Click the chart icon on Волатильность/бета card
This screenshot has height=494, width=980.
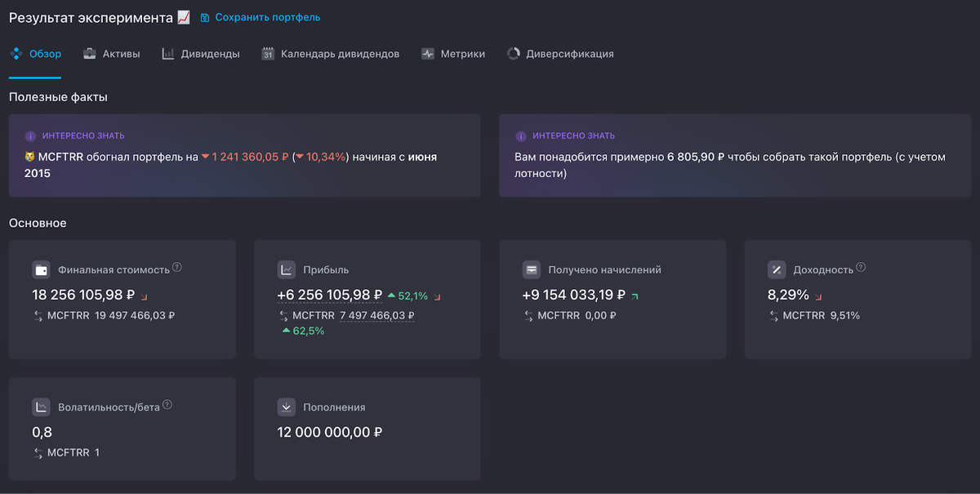click(x=42, y=407)
